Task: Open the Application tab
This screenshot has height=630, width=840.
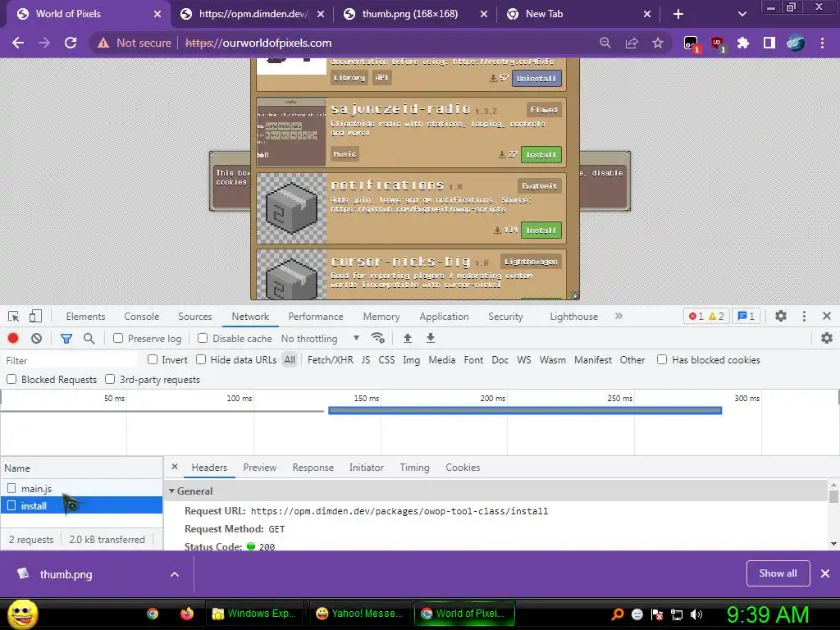Action: [x=444, y=317]
